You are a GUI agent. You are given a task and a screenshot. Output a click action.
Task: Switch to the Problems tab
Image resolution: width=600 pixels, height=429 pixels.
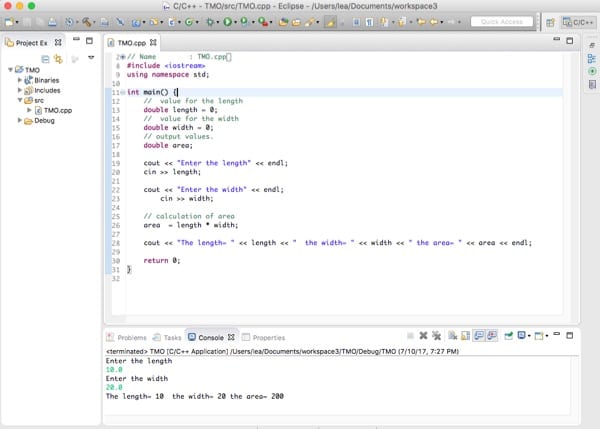127,338
